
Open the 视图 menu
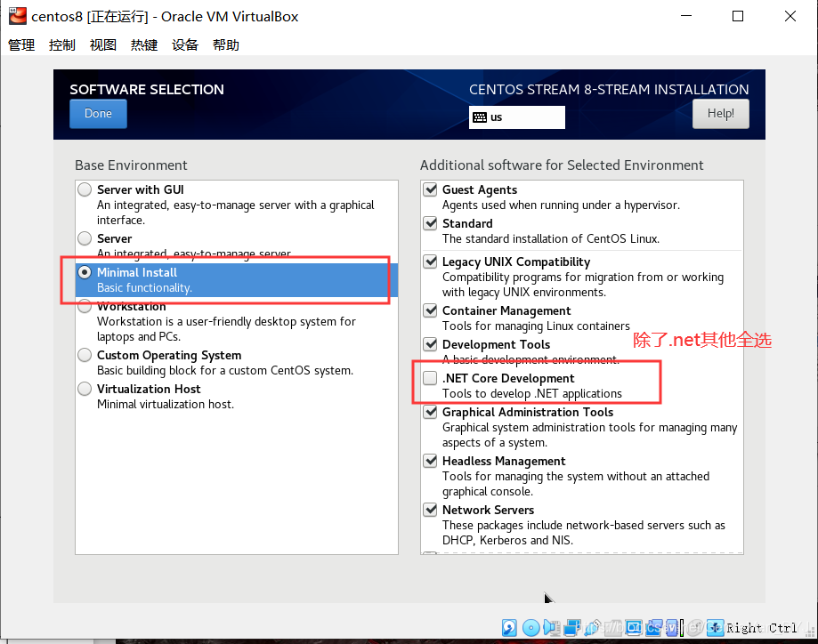pyautogui.click(x=102, y=45)
